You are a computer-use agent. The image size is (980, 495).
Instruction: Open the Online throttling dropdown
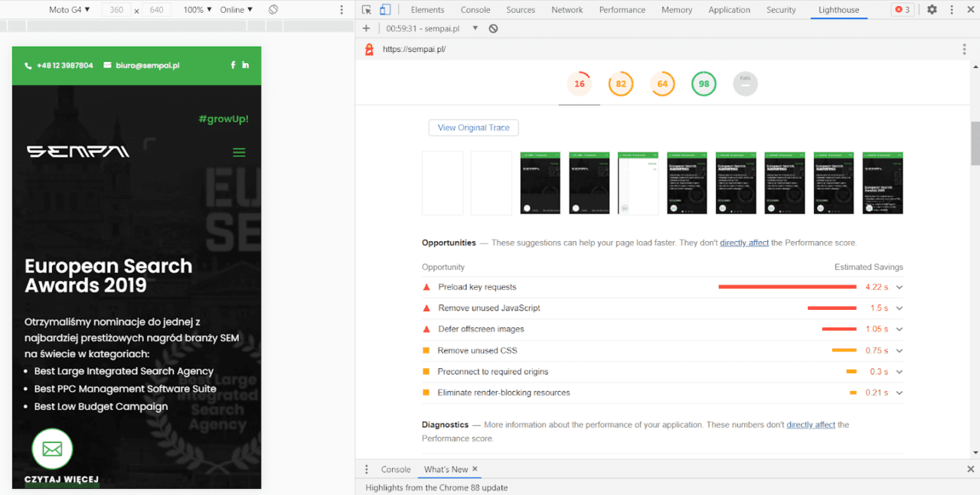tap(237, 10)
